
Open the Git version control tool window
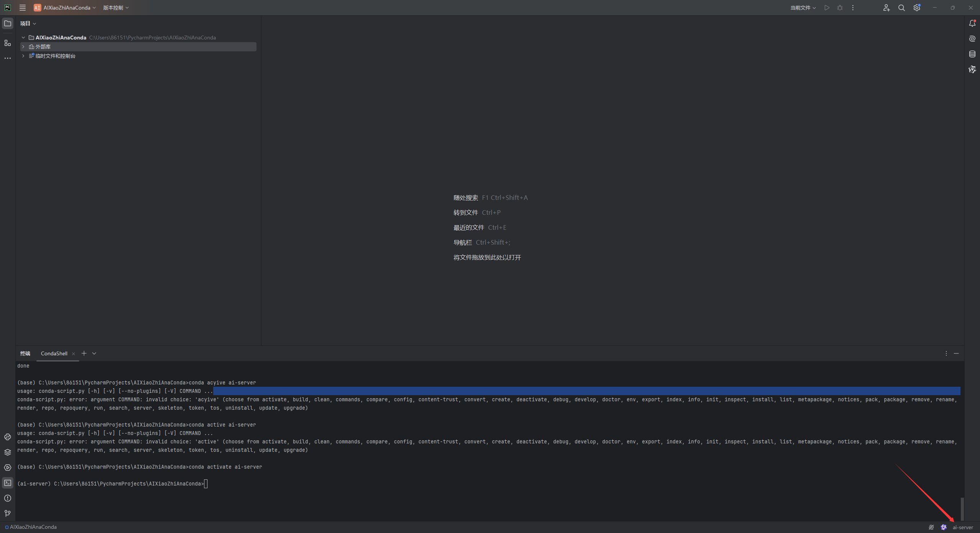point(8,513)
